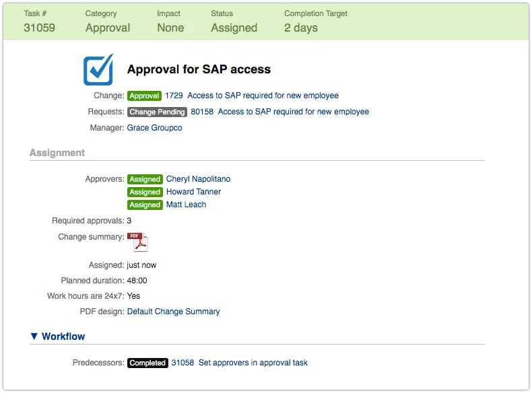Click the title Approval for SAP access

pos(199,69)
